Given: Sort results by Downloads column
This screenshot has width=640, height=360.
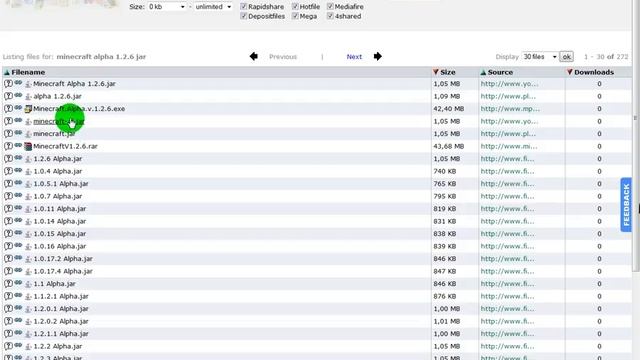Looking at the screenshot, I should point(594,72).
